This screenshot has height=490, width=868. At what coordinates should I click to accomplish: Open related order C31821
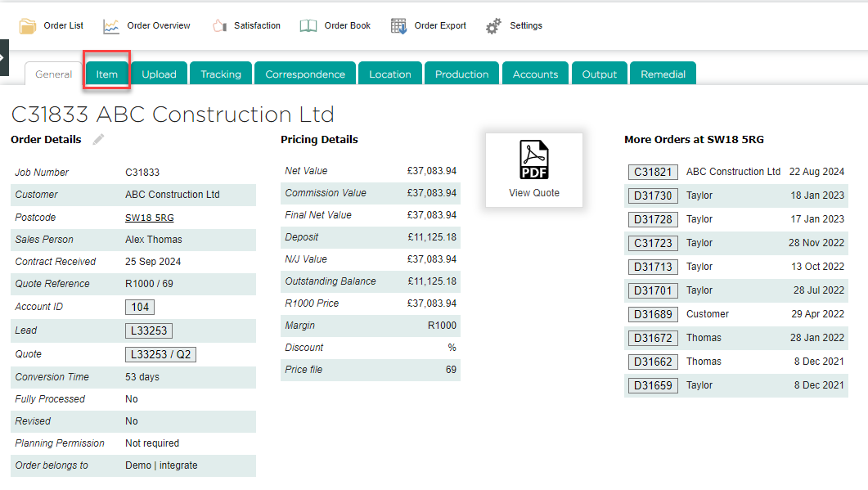pyautogui.click(x=653, y=172)
